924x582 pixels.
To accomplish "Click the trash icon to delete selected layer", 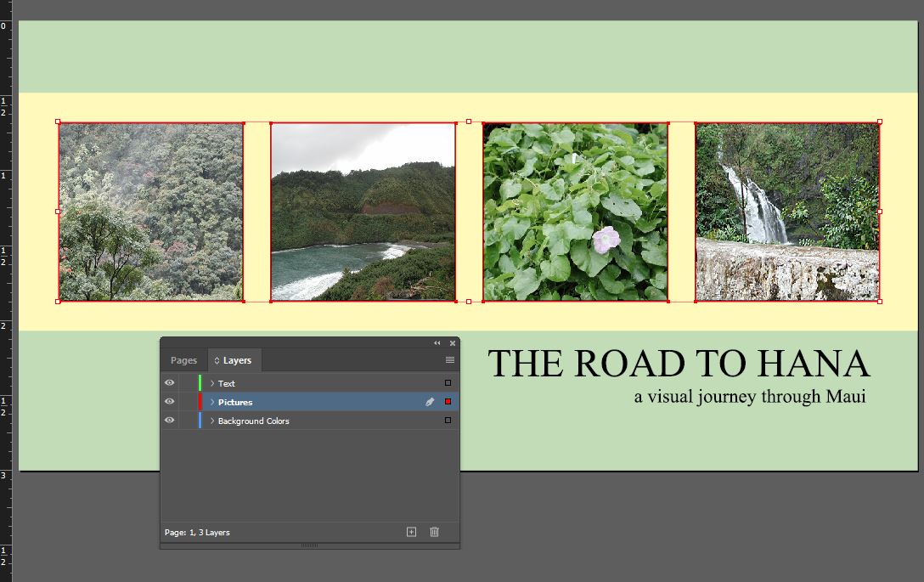I will (434, 532).
